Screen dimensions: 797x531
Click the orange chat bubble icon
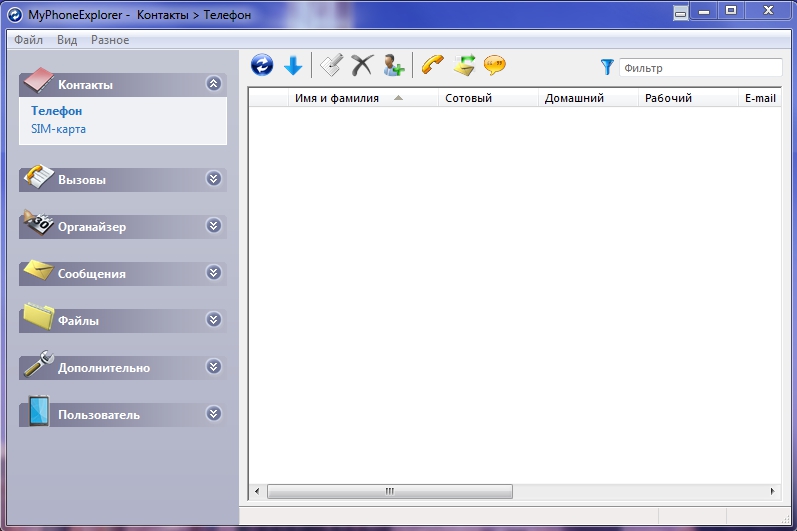click(x=495, y=66)
